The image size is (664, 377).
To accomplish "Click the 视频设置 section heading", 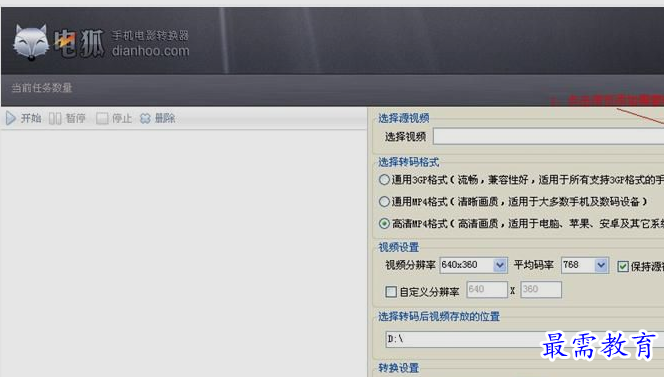I will 398,247.
